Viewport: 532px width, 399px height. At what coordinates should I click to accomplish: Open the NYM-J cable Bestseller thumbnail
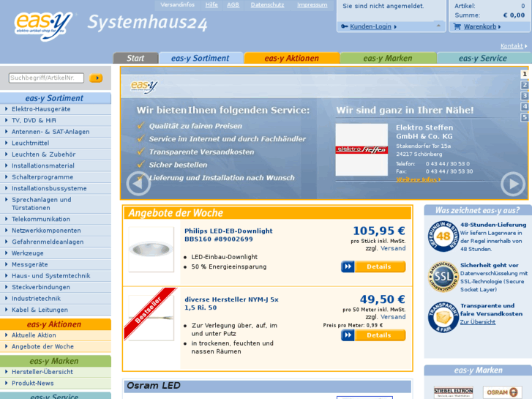coord(151,318)
